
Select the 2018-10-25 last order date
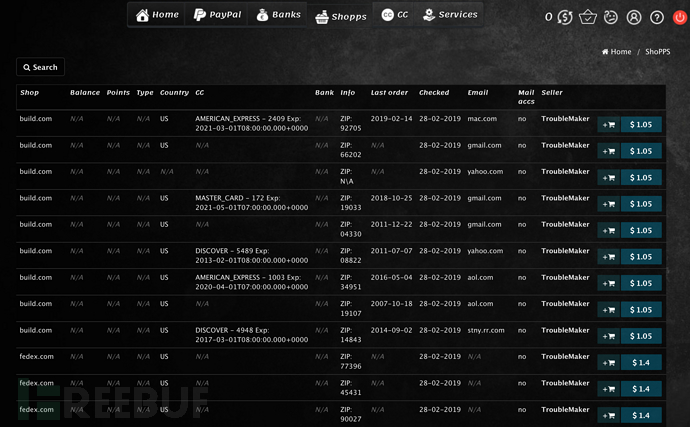[391, 198]
